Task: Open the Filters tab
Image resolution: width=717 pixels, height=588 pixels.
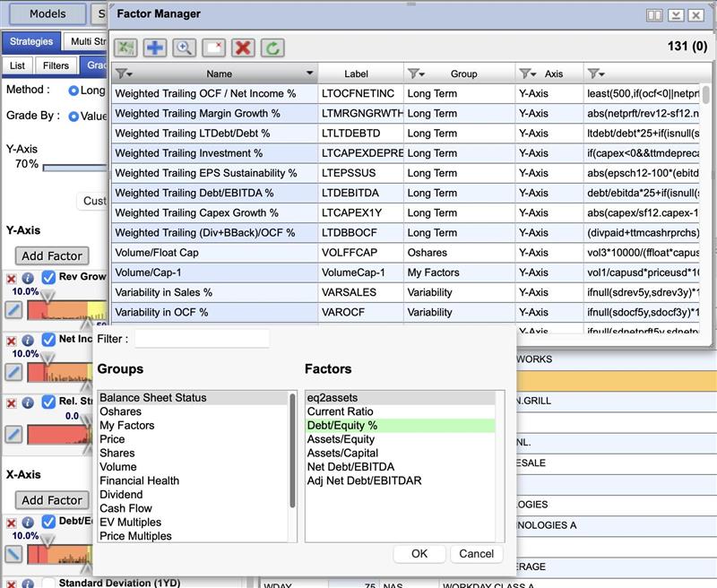Action: click(56, 65)
